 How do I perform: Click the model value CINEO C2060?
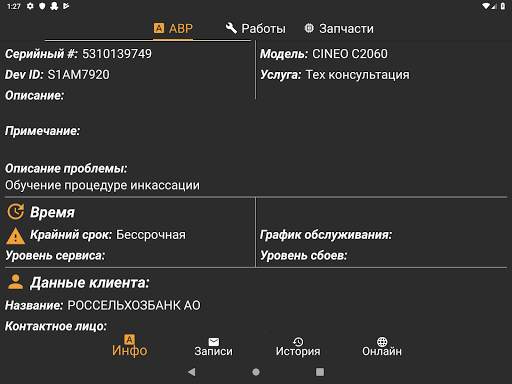(x=350, y=54)
